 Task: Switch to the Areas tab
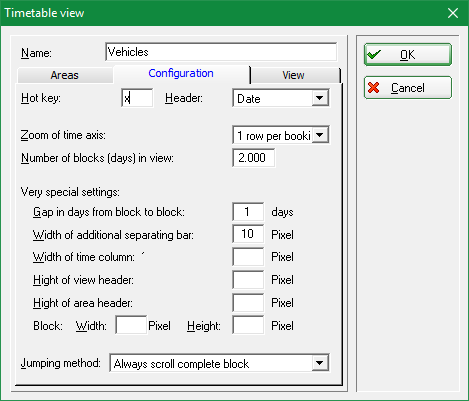(64, 75)
